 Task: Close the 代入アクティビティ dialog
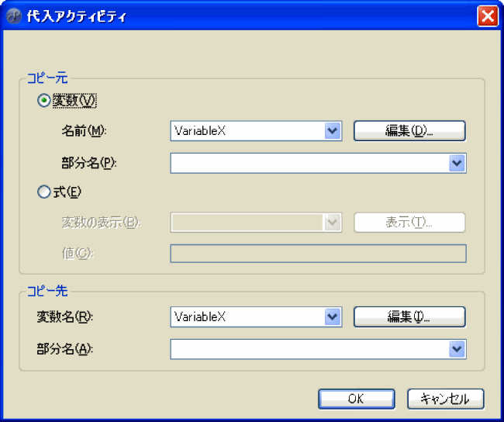(488, 16)
